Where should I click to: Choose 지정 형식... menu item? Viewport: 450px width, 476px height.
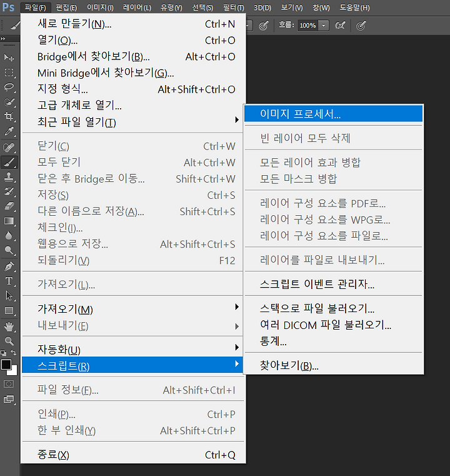point(133,89)
